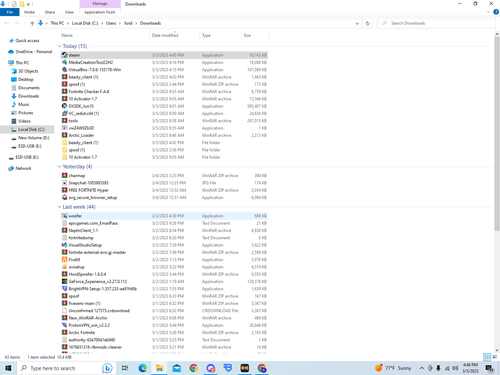The width and height of the screenshot is (500, 375).
Task: Click the DXSDK_Jun10 application icon
Action: tap(65, 106)
